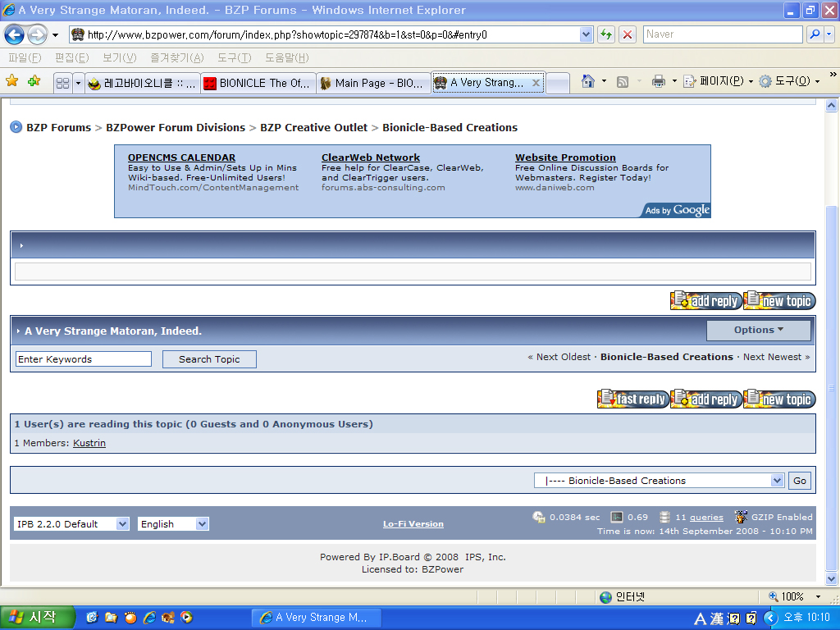Open the Windows 시작 Start button

coord(36,618)
